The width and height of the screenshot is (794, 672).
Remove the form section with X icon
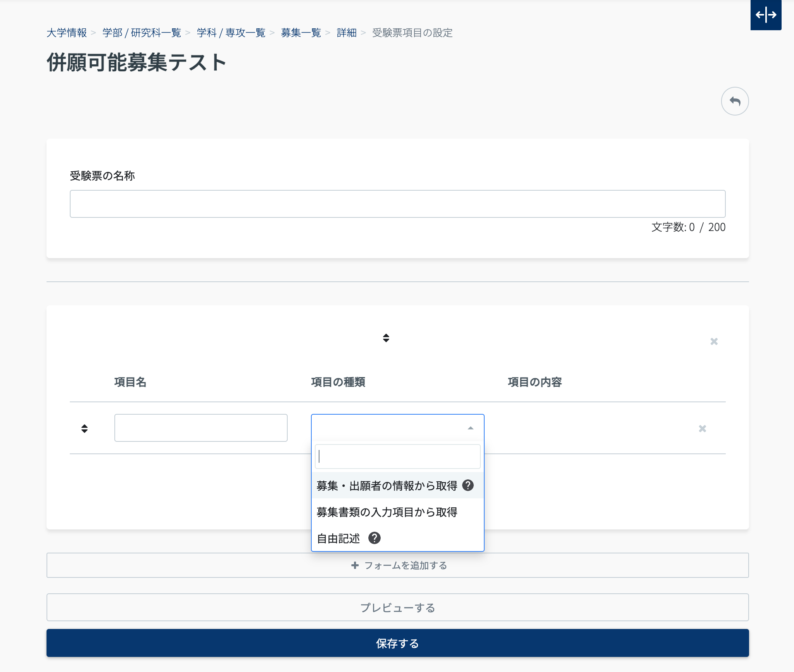coord(714,341)
